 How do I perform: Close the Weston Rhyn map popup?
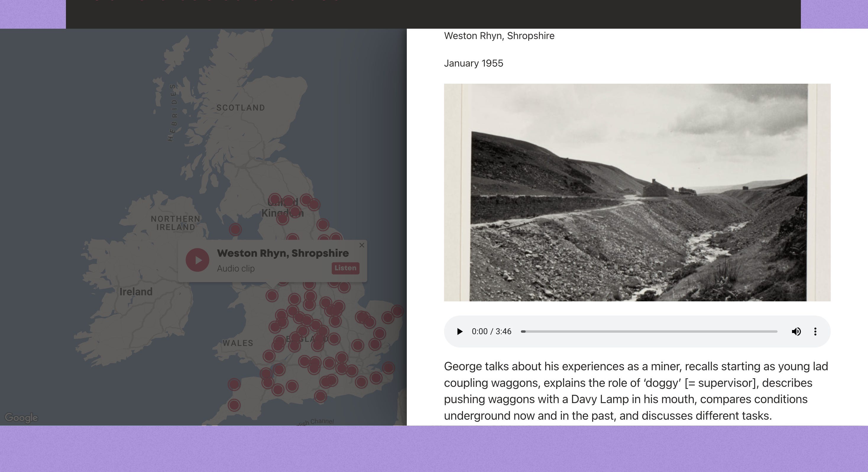pyautogui.click(x=362, y=245)
